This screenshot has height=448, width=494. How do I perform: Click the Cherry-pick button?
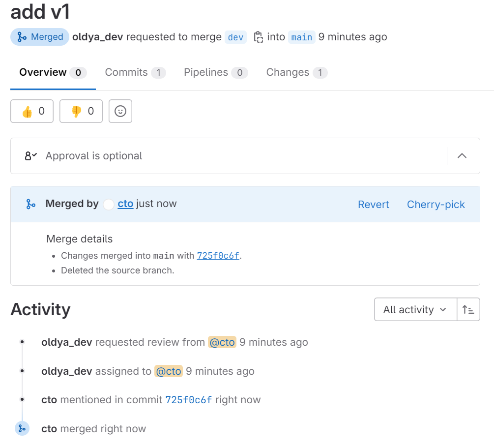click(436, 204)
